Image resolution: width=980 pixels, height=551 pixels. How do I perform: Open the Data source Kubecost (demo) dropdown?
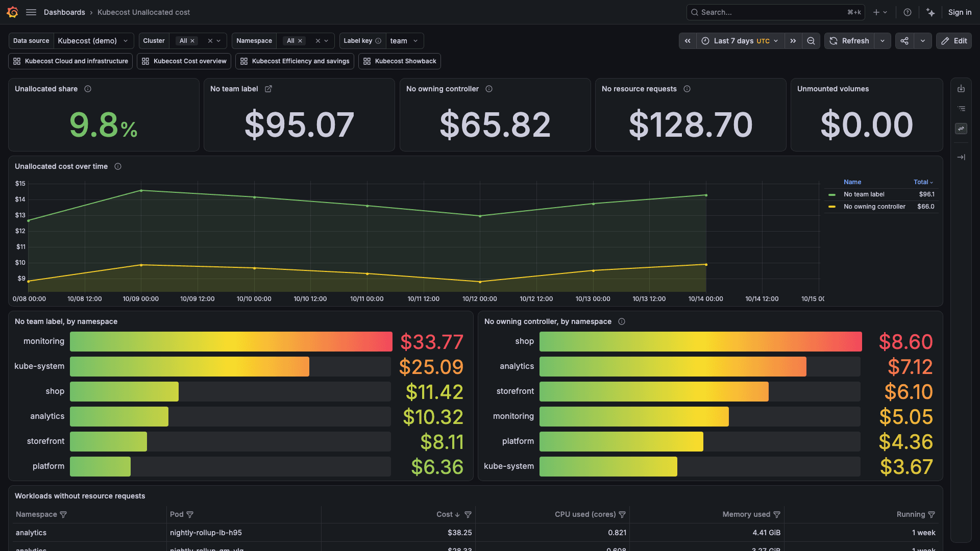pos(94,41)
